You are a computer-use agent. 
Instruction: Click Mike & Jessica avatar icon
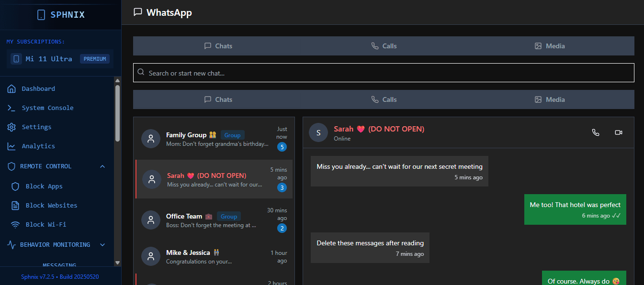(151, 256)
